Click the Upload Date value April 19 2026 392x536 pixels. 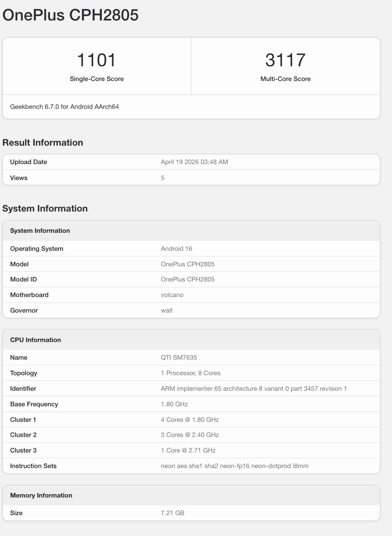coord(194,162)
